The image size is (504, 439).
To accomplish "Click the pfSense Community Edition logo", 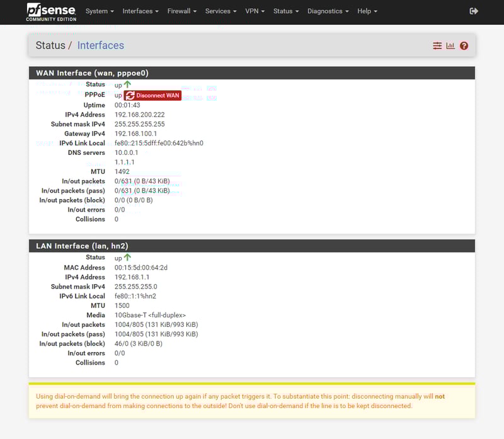I will click(x=51, y=11).
